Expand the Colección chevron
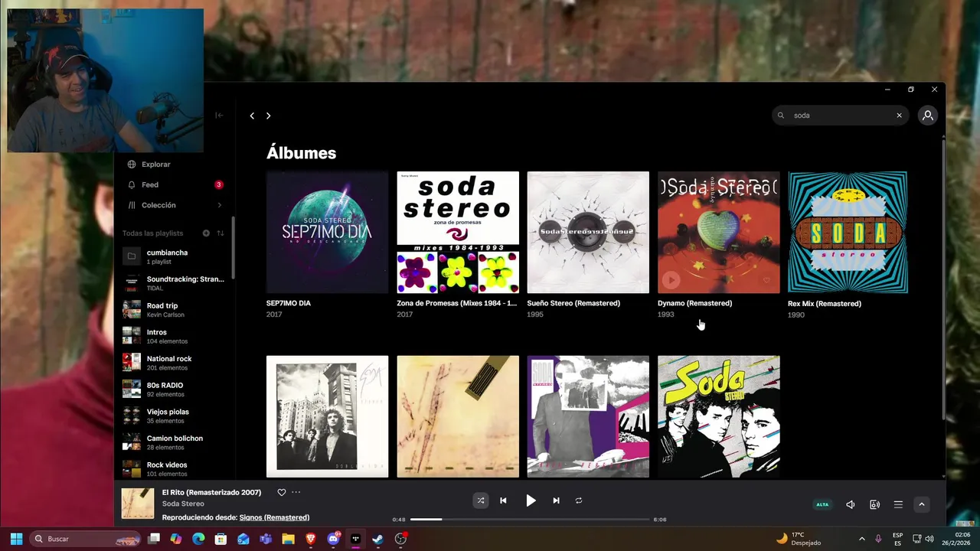Image resolution: width=980 pixels, height=551 pixels. [x=220, y=205]
